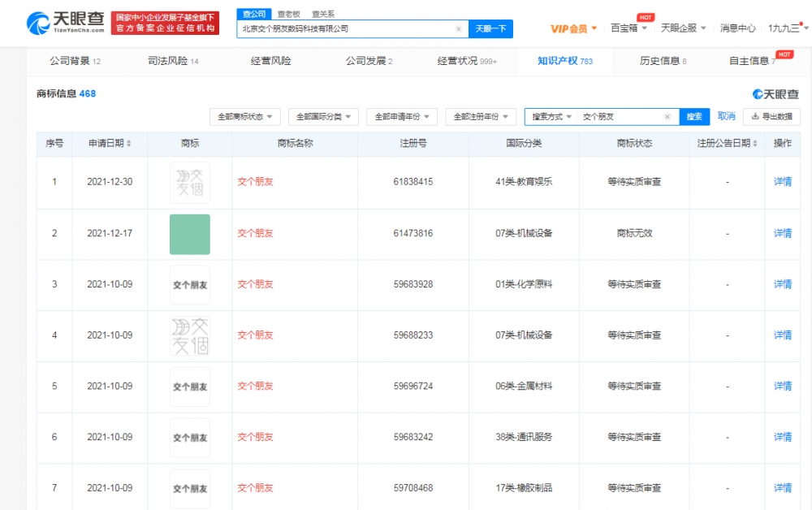The height and width of the screenshot is (510, 812).
Task: Click the TianYanCha logo in the header
Action: pos(65,23)
